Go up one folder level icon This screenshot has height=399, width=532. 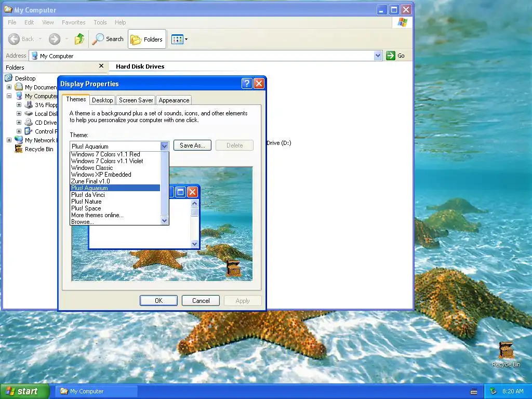click(79, 39)
